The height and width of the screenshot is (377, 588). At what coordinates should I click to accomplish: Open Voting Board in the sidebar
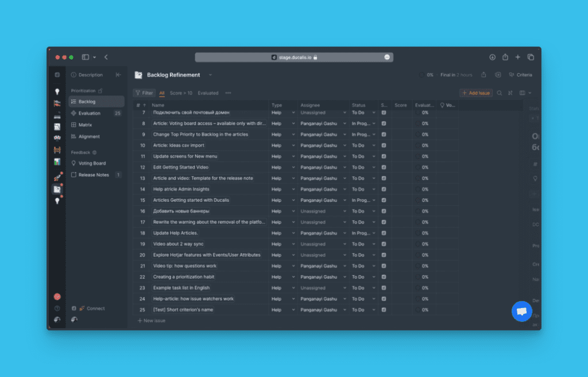(x=92, y=163)
